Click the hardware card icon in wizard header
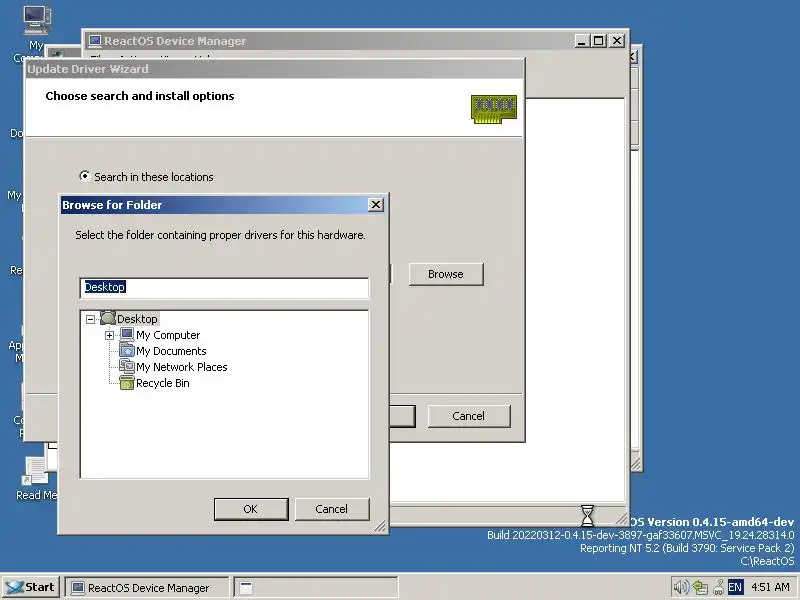800x600 pixels. (493, 109)
